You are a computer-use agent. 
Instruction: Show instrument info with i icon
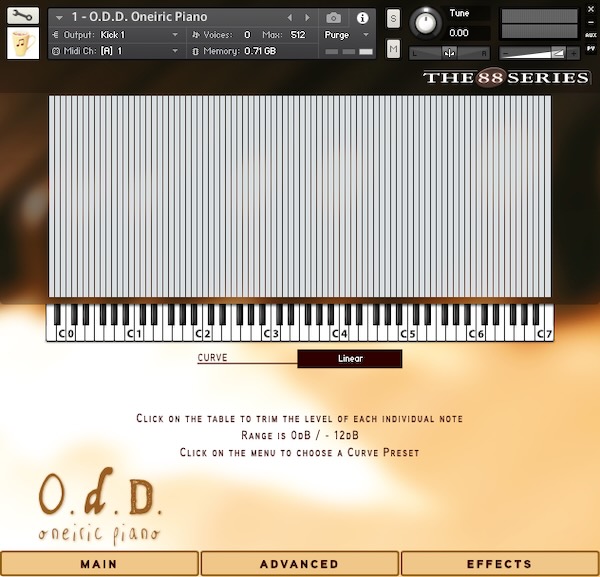pos(362,18)
